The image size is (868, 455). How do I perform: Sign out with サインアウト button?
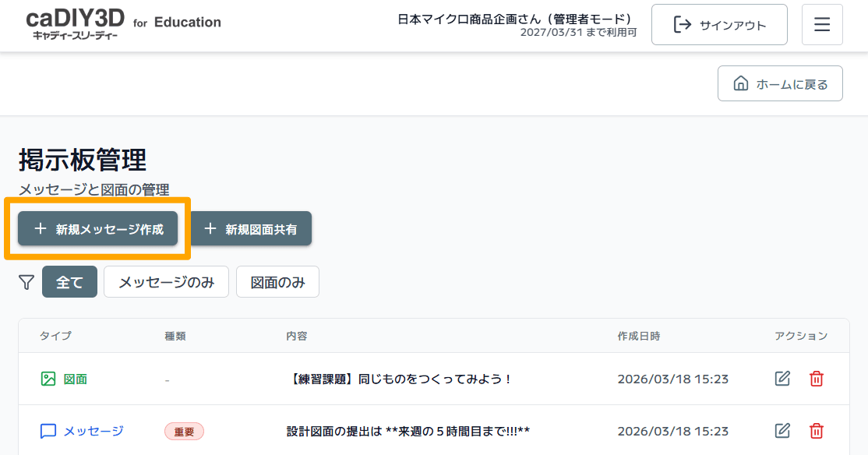coord(719,25)
